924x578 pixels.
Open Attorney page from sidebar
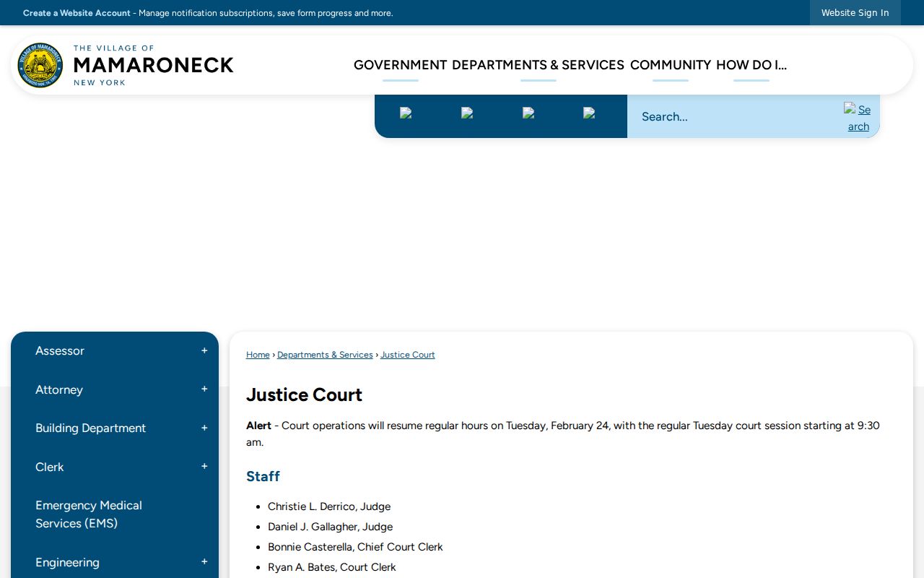tap(59, 389)
